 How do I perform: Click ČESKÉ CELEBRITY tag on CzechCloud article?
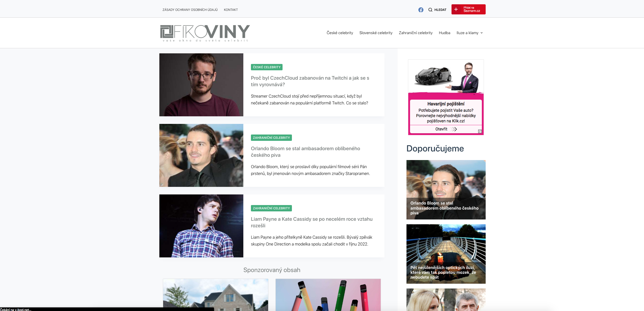(267, 67)
